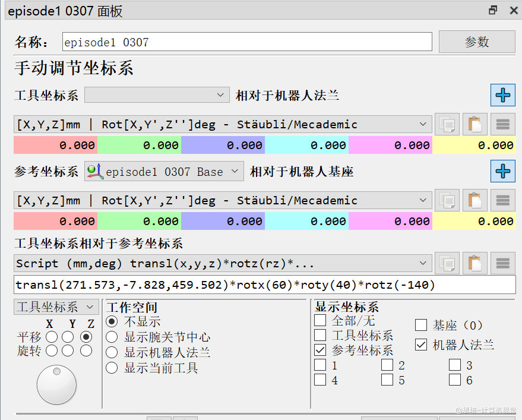Choose 平移 along the X axis
Image resolution: width=522 pixels, height=420 pixels.
point(52,337)
